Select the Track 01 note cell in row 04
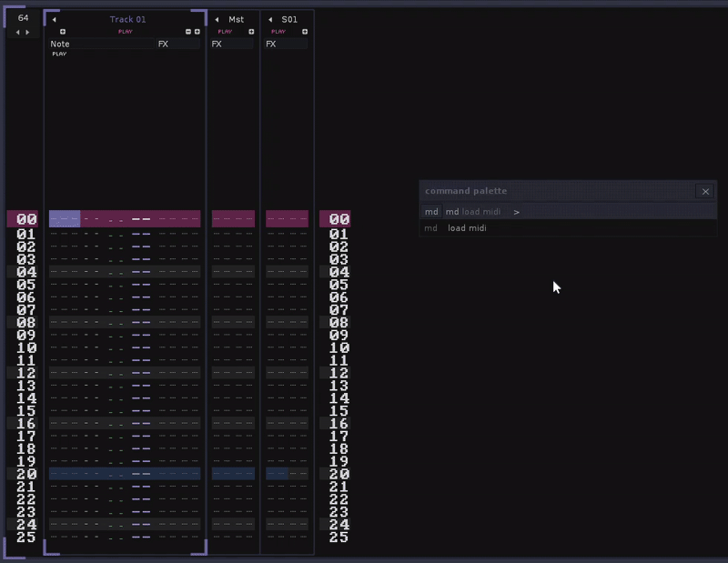The width and height of the screenshot is (728, 563). click(65, 272)
